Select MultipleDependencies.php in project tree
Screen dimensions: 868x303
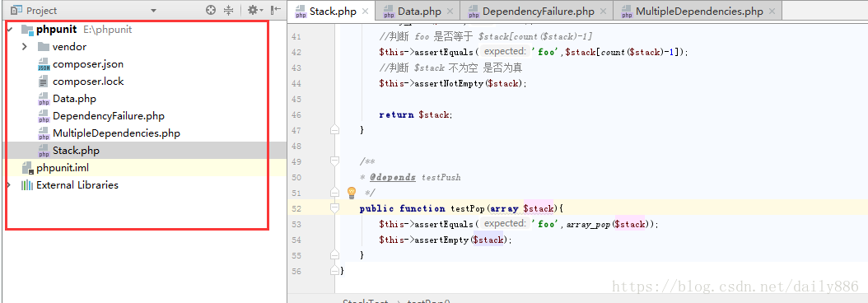[x=116, y=133]
